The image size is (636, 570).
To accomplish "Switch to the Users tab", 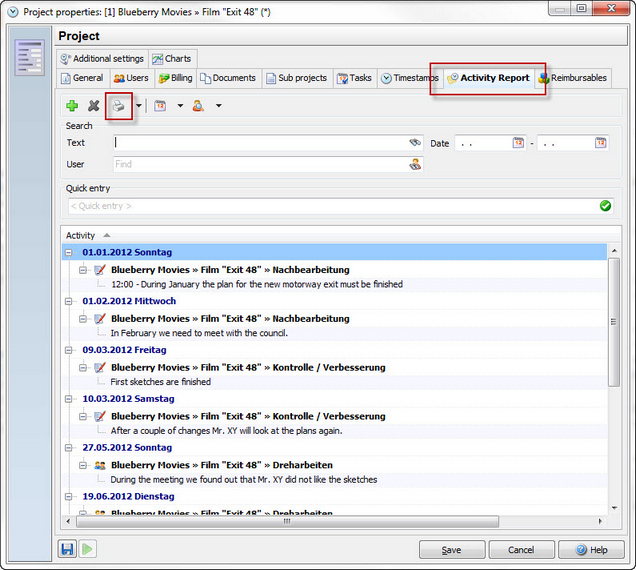I will coord(131,78).
